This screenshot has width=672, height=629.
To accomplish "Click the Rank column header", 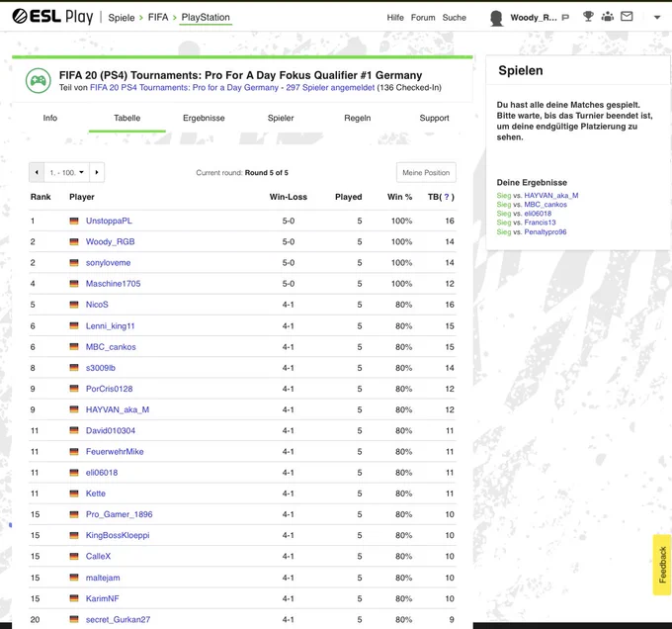I will (41, 197).
